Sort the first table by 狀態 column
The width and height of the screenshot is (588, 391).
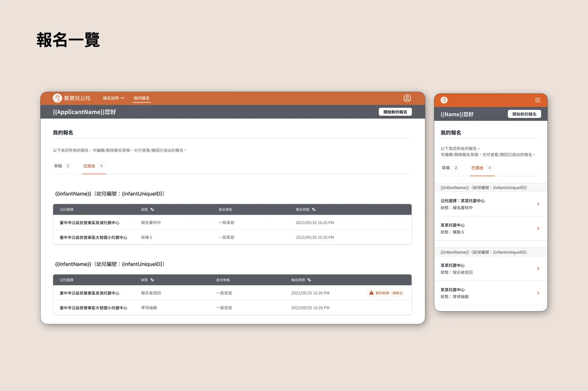coord(153,209)
